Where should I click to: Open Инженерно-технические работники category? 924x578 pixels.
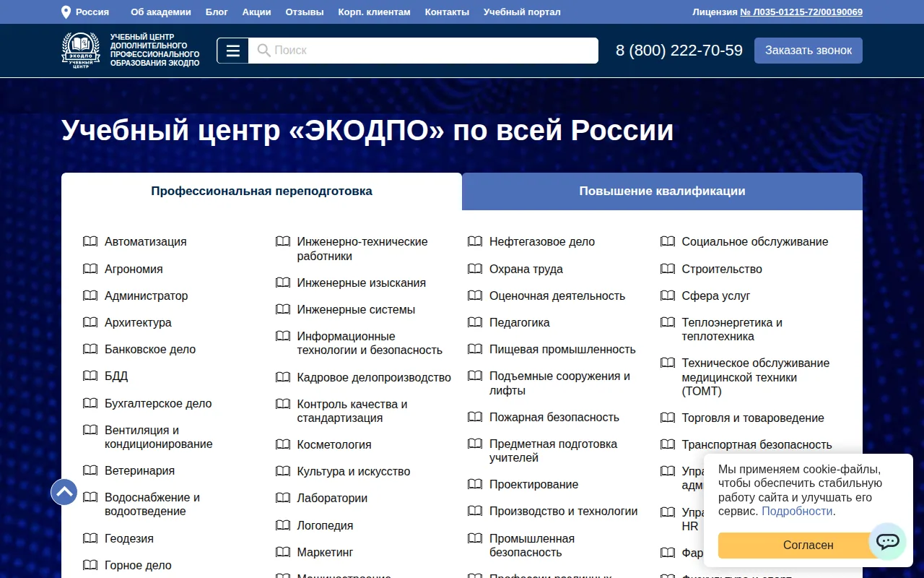click(x=362, y=249)
